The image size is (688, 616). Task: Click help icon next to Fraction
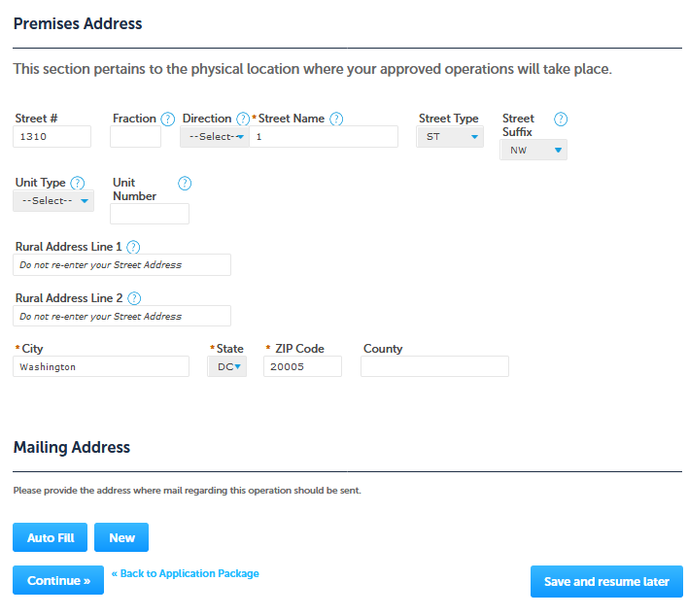[167, 120]
